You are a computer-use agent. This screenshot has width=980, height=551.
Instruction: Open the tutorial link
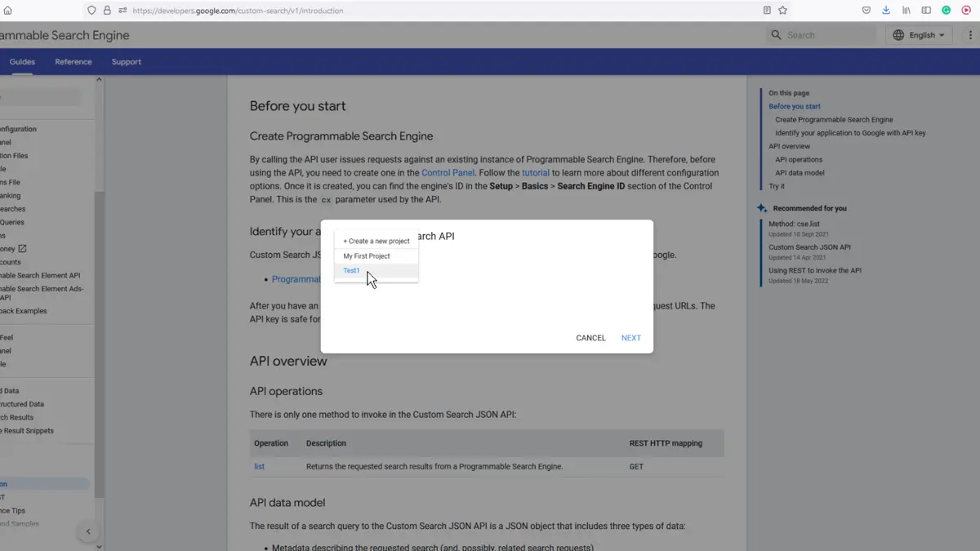tap(536, 173)
